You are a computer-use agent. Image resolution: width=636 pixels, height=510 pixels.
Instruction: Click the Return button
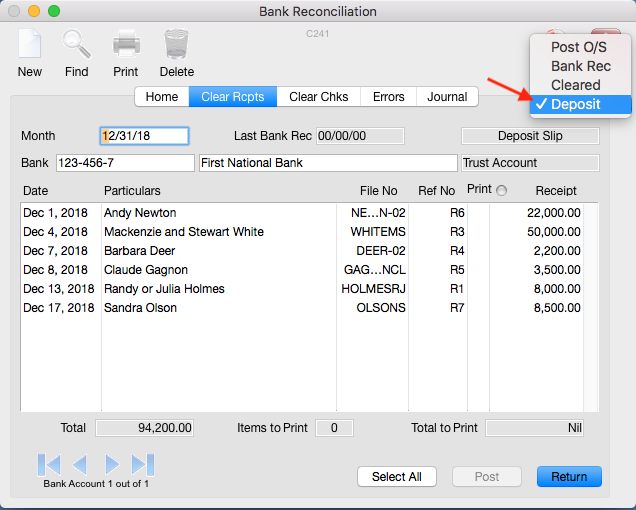(569, 477)
